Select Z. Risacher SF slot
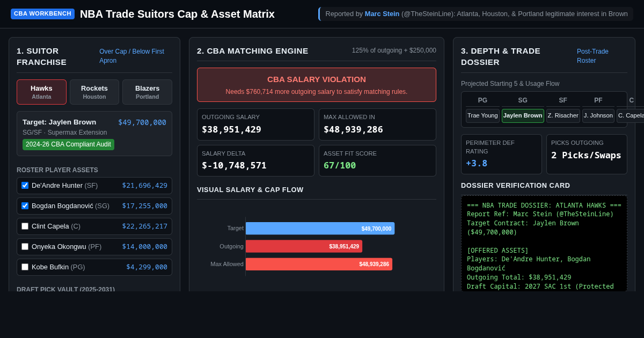 click(563, 116)
